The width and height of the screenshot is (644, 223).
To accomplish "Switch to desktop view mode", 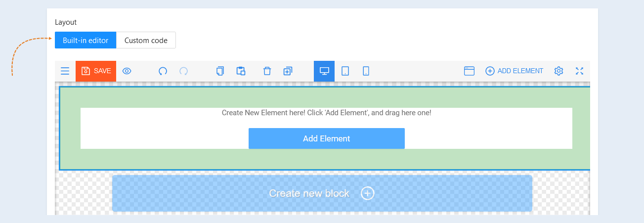I will coord(324,71).
